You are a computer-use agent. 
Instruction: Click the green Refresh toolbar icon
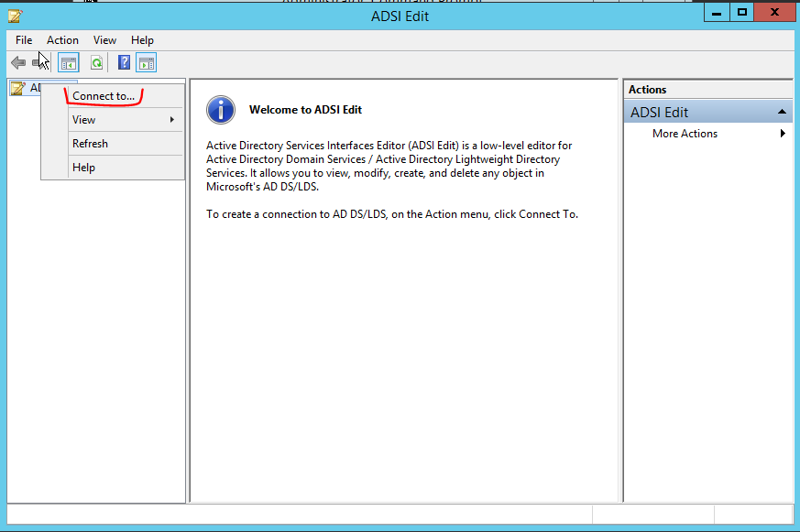pos(96,63)
